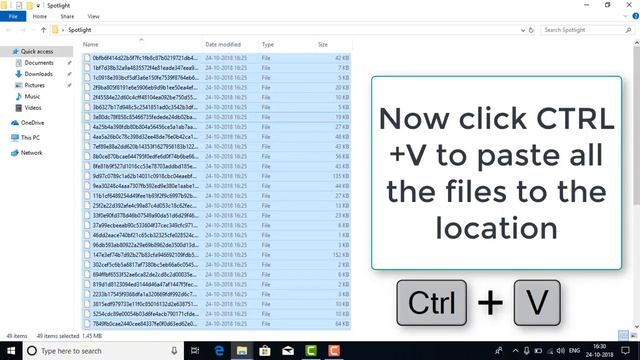This screenshot has width=640, height=360.
Task: Click the ENG language indicator
Action: click(574, 351)
